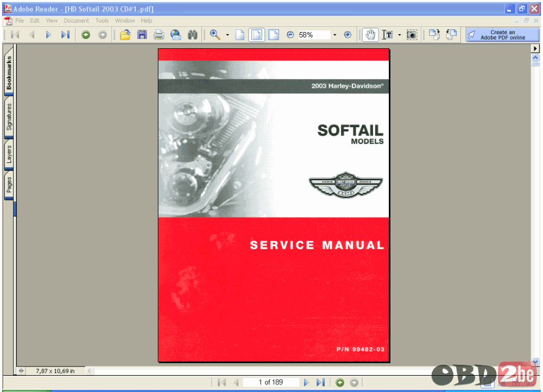This screenshot has width=543, height=392.
Task: Click gray Next View arrow in top toolbar
Action: pos(103,35)
